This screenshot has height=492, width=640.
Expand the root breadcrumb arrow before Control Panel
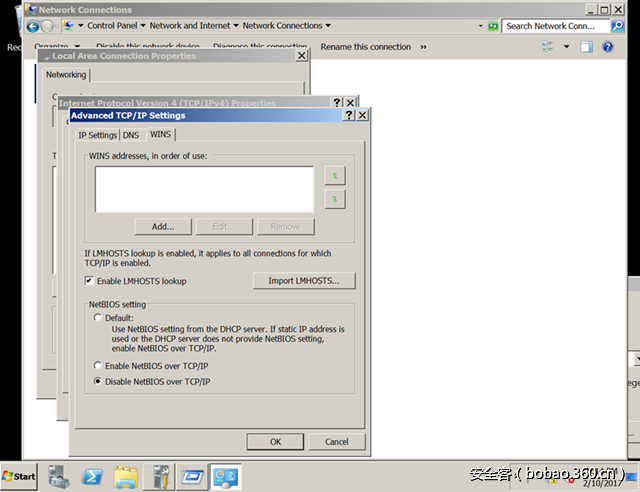tap(80, 26)
